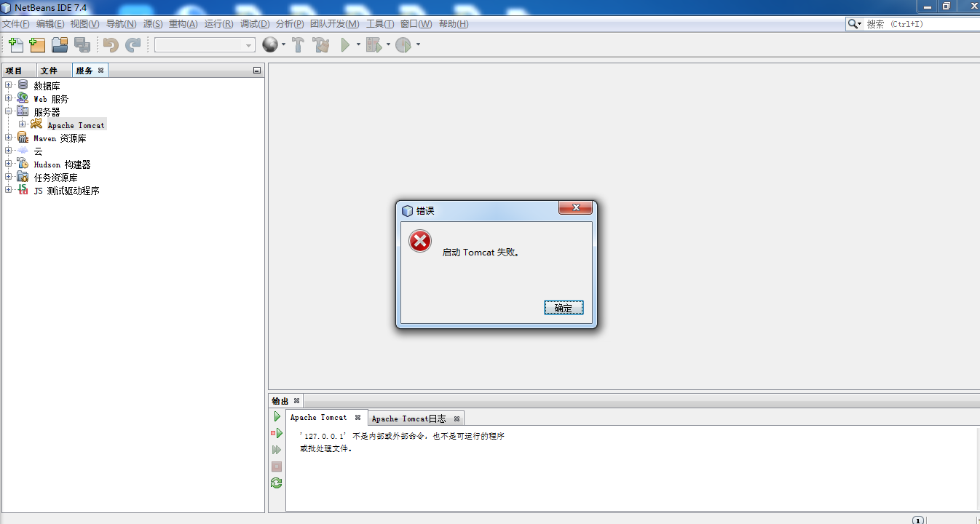
Task: Open the Run Project dropdown arrow
Action: point(358,45)
